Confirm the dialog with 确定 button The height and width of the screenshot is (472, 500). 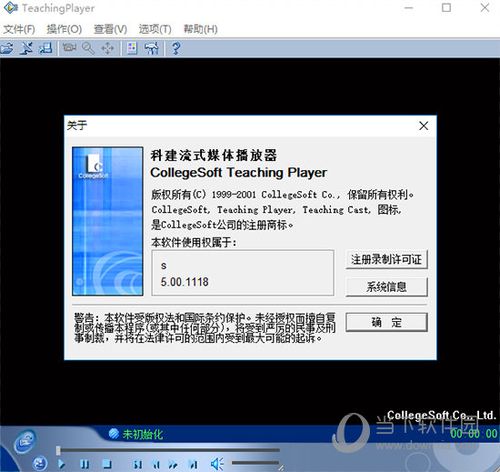click(x=387, y=322)
